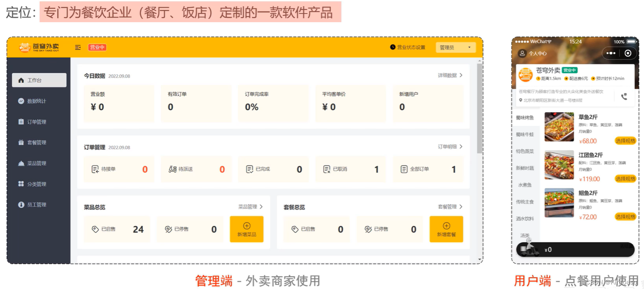Click the 新增菜品 button
This screenshot has height=289, width=644.
[247, 229]
